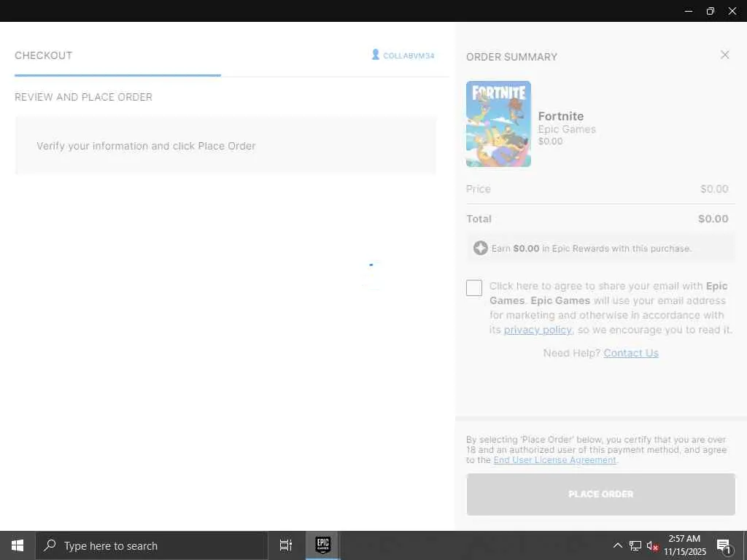Select the Checkout tab heading
The height and width of the screenshot is (560, 747).
coord(43,55)
